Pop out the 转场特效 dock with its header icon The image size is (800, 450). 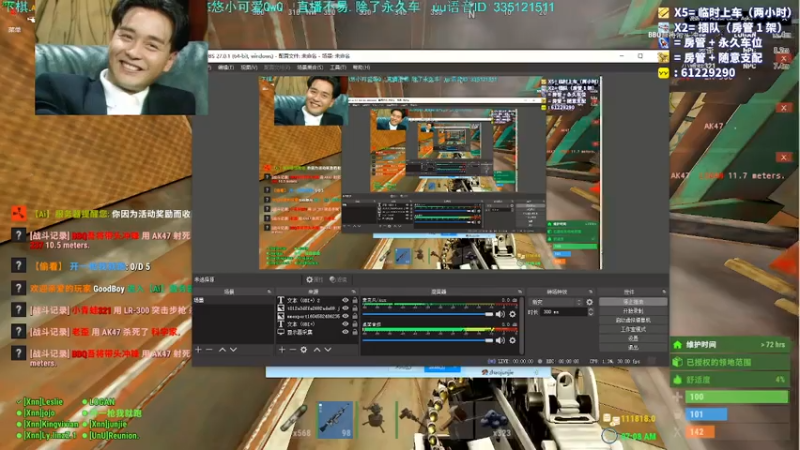click(x=590, y=292)
